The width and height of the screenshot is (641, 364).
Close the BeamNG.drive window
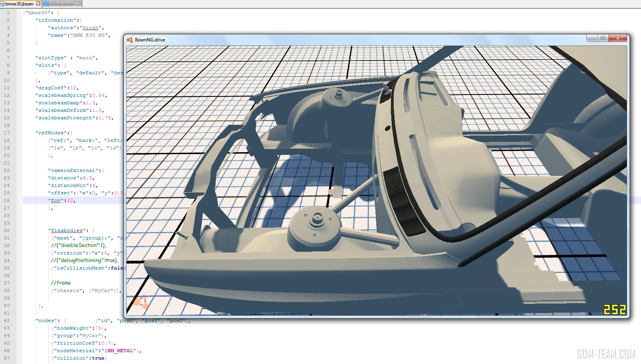pyautogui.click(x=618, y=38)
